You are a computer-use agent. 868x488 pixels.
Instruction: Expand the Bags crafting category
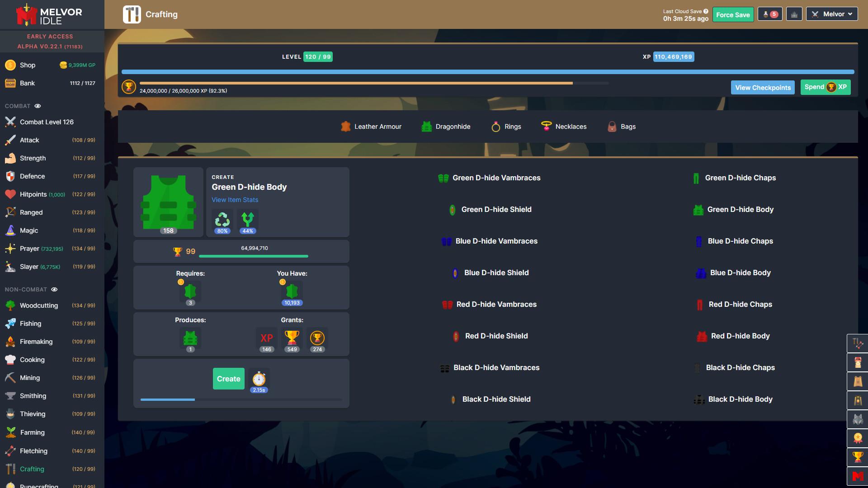click(x=628, y=127)
